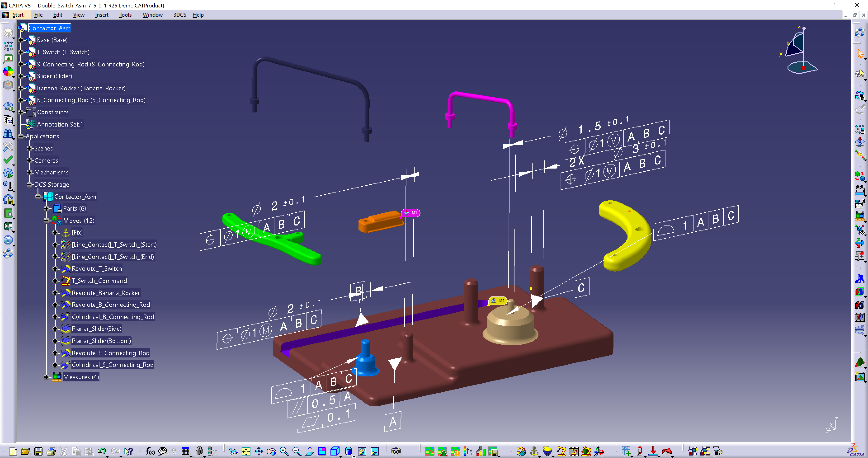The width and height of the screenshot is (868, 458).
Task: Click the anchor fix move icon
Action: [534, 451]
